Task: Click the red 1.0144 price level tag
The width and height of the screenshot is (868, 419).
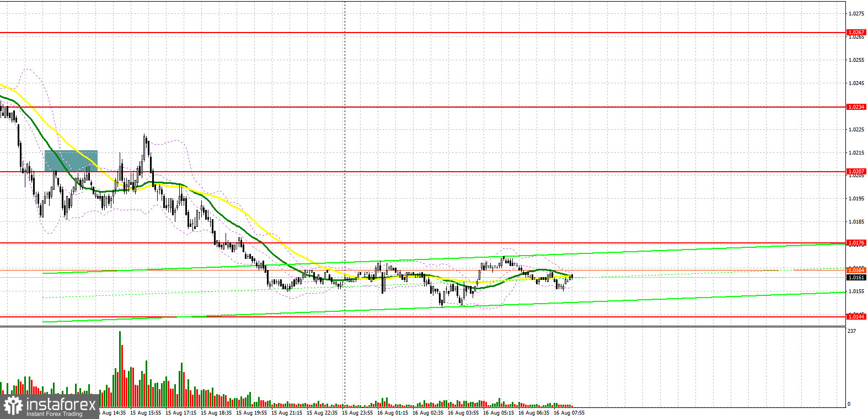Action: point(856,317)
